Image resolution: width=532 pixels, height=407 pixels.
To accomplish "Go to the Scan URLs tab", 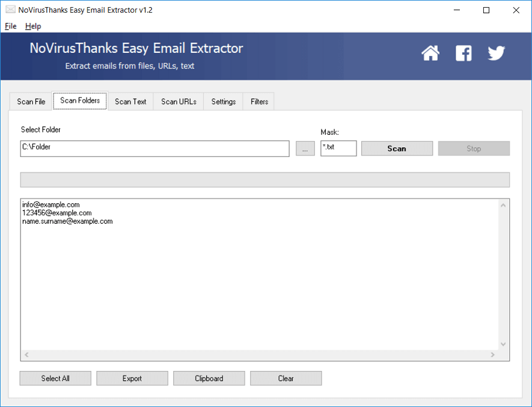I will (179, 102).
